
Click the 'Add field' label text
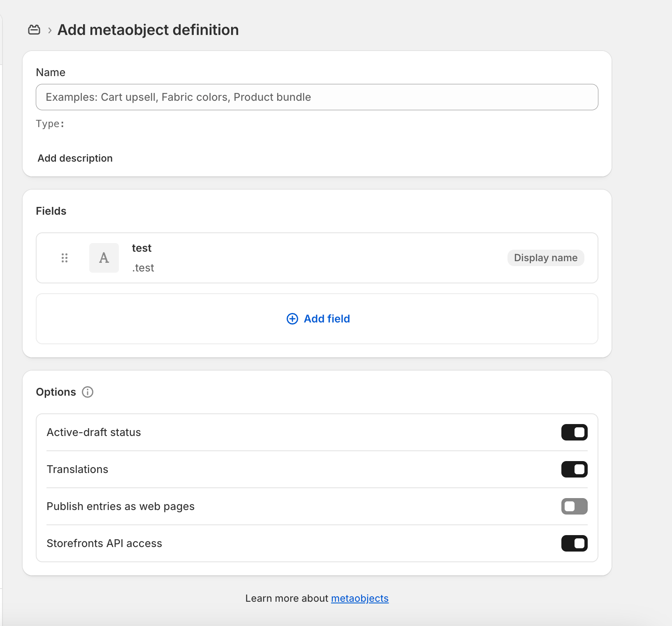tap(327, 319)
